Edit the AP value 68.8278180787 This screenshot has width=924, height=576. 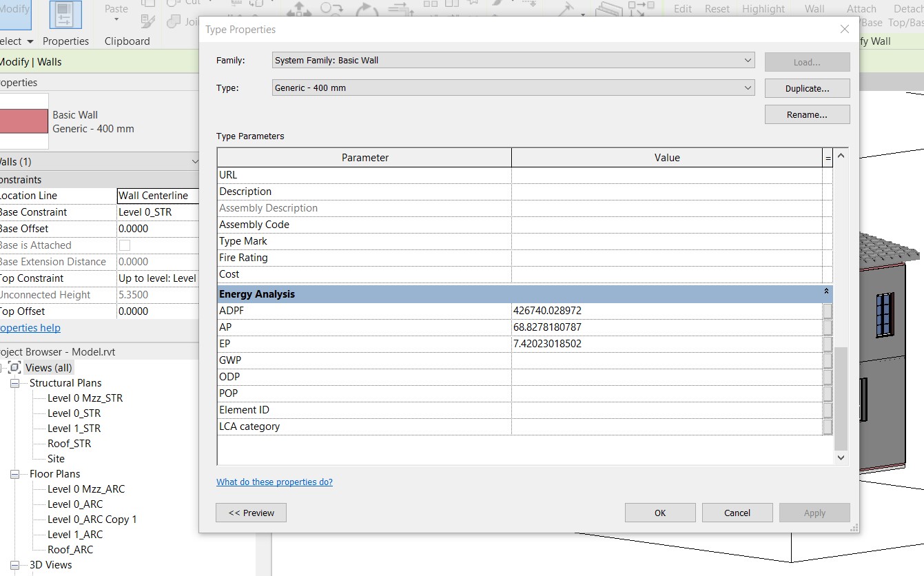667,327
